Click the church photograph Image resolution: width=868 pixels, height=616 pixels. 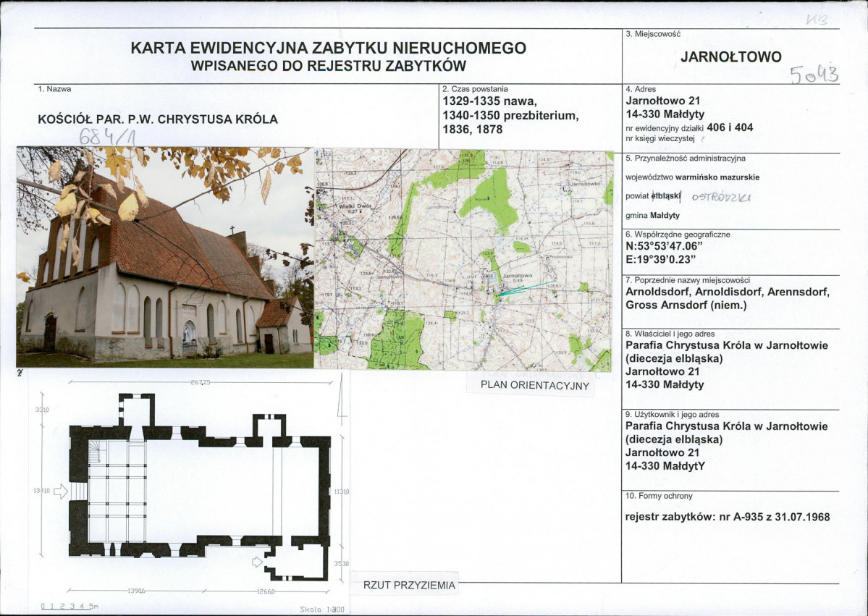point(165,258)
